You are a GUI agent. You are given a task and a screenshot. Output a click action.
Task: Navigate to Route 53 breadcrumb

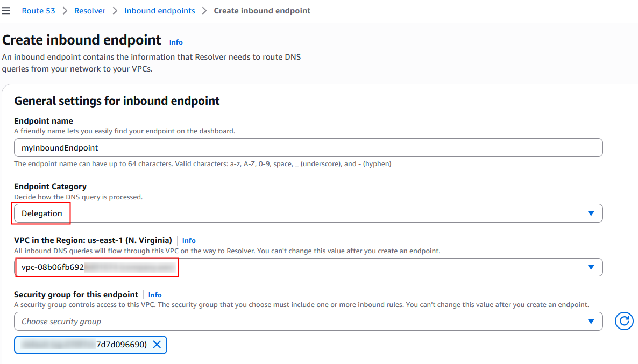coord(38,10)
